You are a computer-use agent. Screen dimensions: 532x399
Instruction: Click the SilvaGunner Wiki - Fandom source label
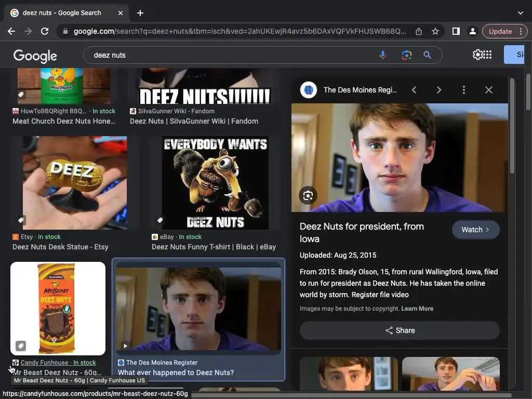point(172,111)
